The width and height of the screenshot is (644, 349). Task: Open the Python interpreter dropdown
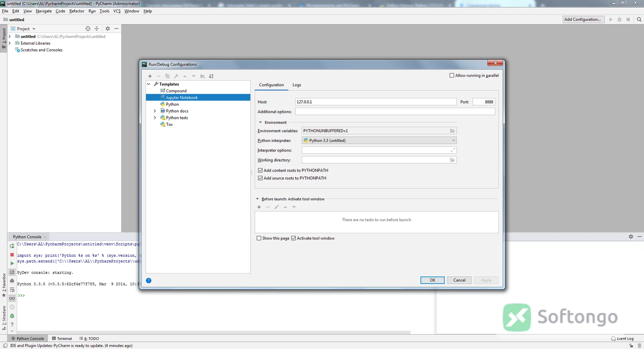tap(379, 140)
